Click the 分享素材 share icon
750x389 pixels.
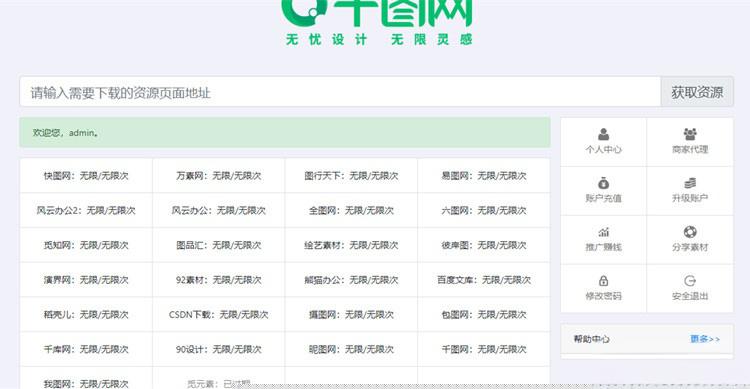pos(690,232)
